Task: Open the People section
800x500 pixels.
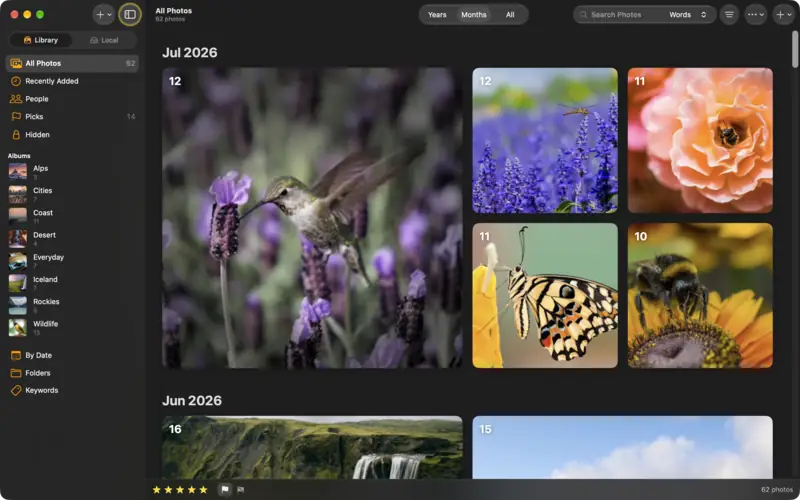Action: tap(72, 99)
